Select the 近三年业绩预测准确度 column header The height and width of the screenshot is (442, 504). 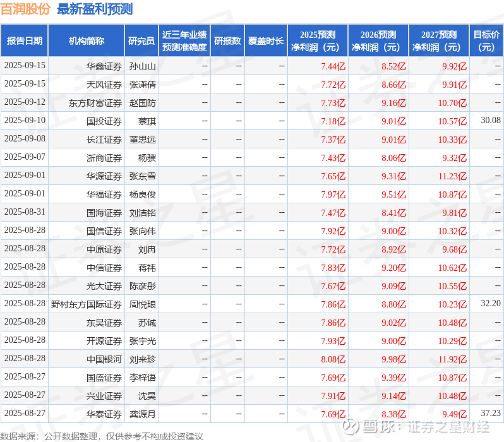click(x=184, y=40)
